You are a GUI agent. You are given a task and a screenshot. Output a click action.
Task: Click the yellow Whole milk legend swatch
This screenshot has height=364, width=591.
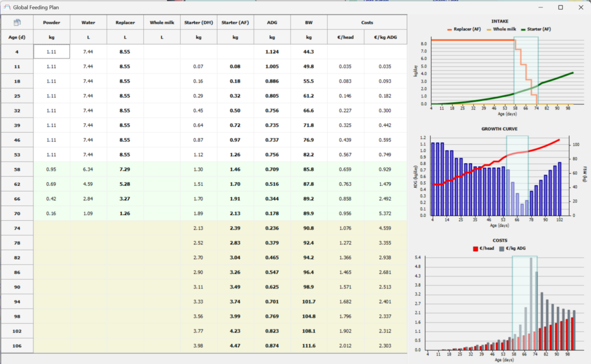click(489, 29)
